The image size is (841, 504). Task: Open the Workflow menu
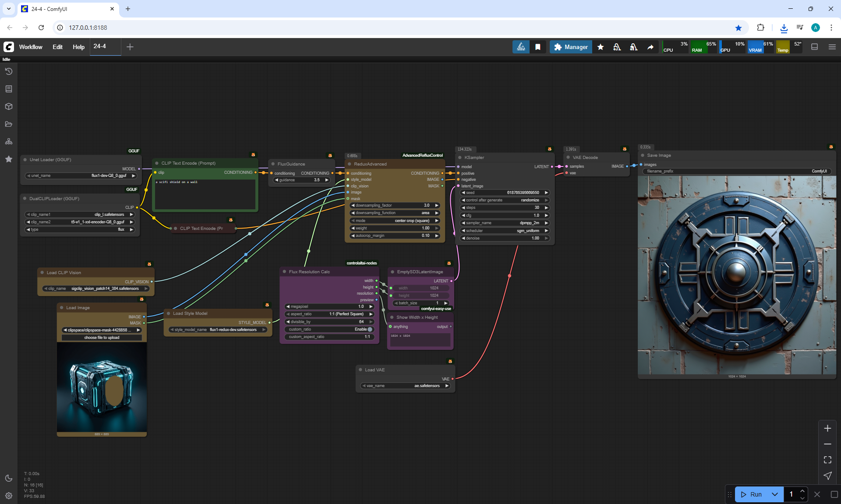tap(31, 47)
